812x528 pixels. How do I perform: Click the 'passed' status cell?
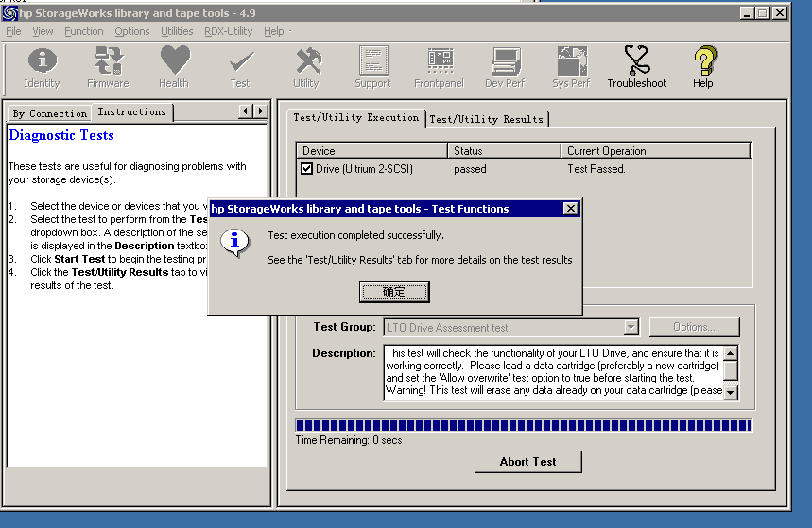coord(470,169)
